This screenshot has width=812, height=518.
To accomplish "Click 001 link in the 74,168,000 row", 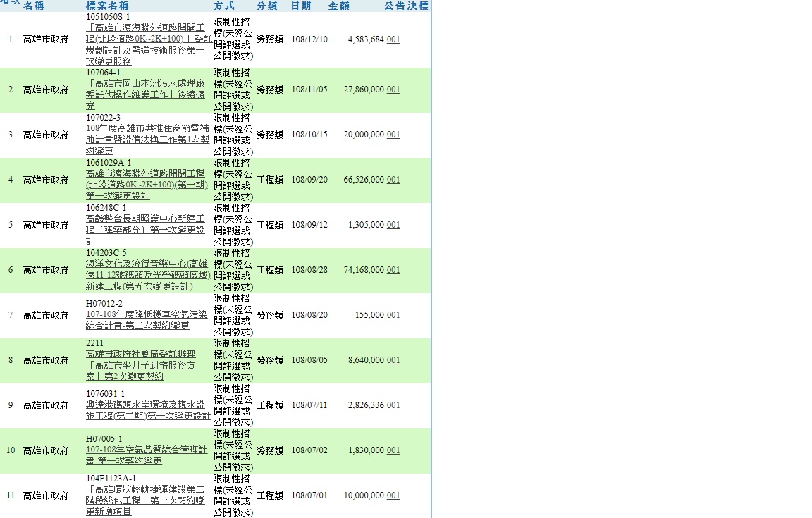I will tap(393, 270).
